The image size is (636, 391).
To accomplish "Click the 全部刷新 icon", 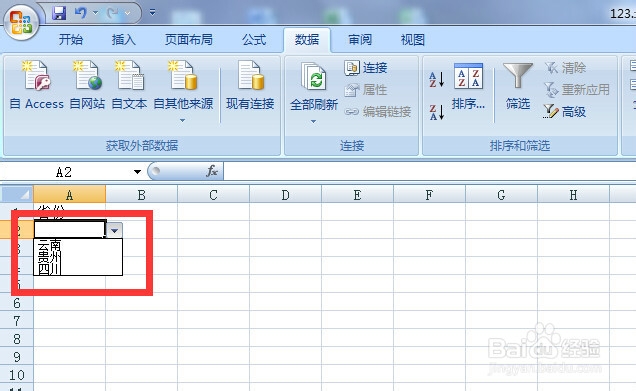I will (x=314, y=77).
